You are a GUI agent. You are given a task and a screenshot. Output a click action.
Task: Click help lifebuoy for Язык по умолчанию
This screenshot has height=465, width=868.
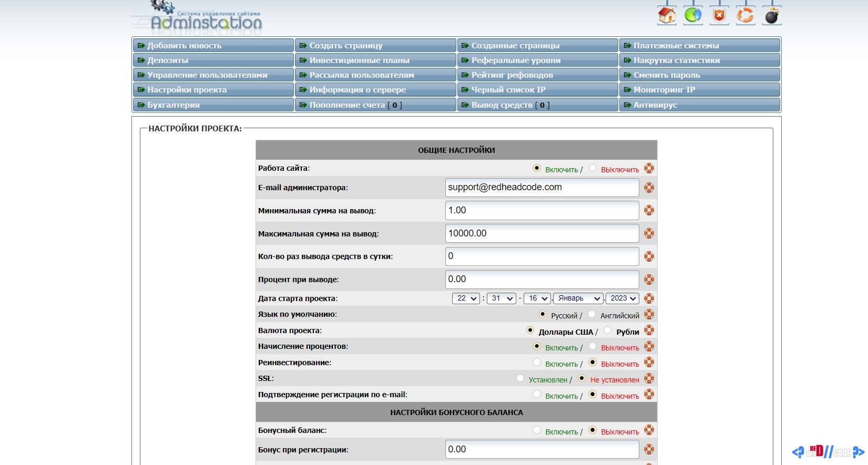coord(649,314)
